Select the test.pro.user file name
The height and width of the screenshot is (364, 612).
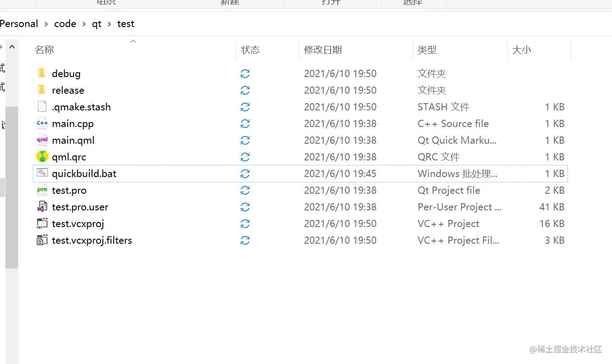click(80, 207)
